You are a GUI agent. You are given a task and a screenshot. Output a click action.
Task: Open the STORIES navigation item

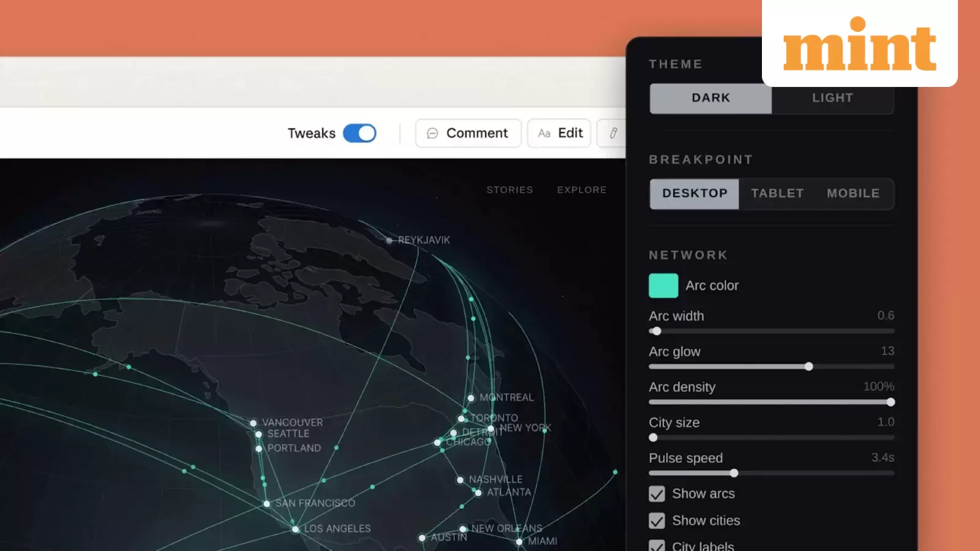click(x=510, y=190)
